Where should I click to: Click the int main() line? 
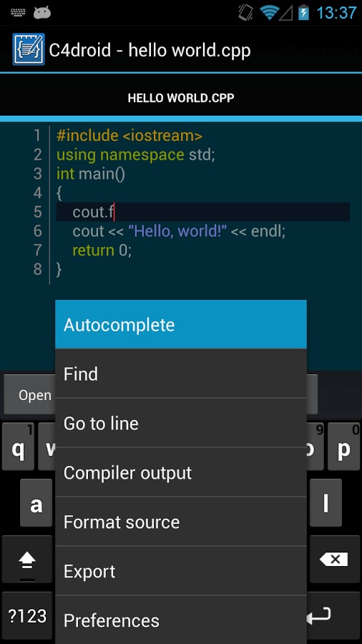click(91, 174)
